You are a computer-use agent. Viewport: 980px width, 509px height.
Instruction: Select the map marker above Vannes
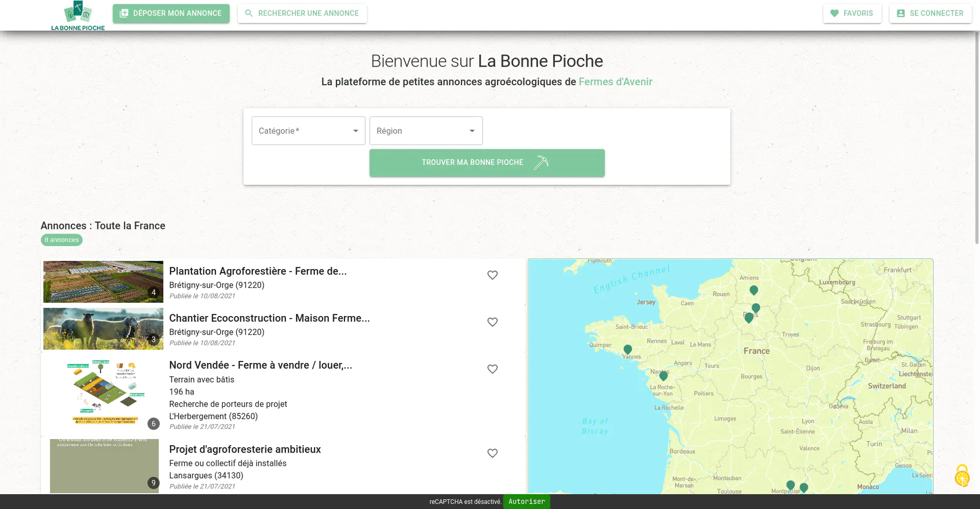pyautogui.click(x=628, y=350)
